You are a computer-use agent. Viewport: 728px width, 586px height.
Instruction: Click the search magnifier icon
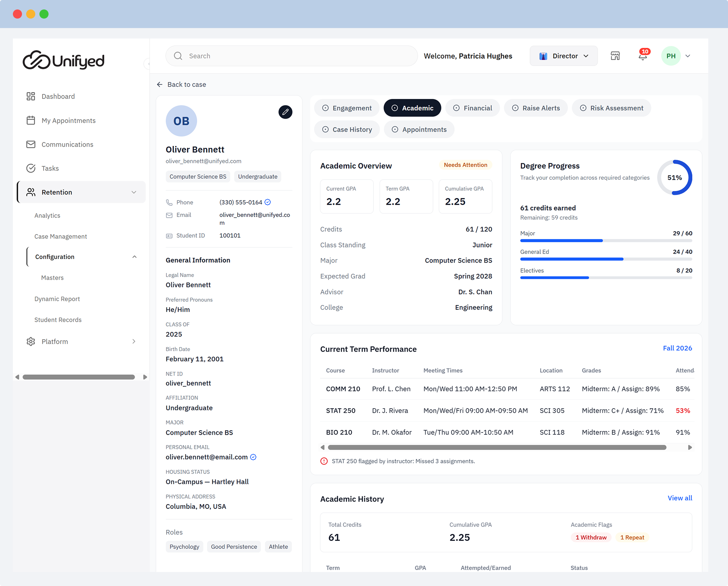(x=178, y=56)
